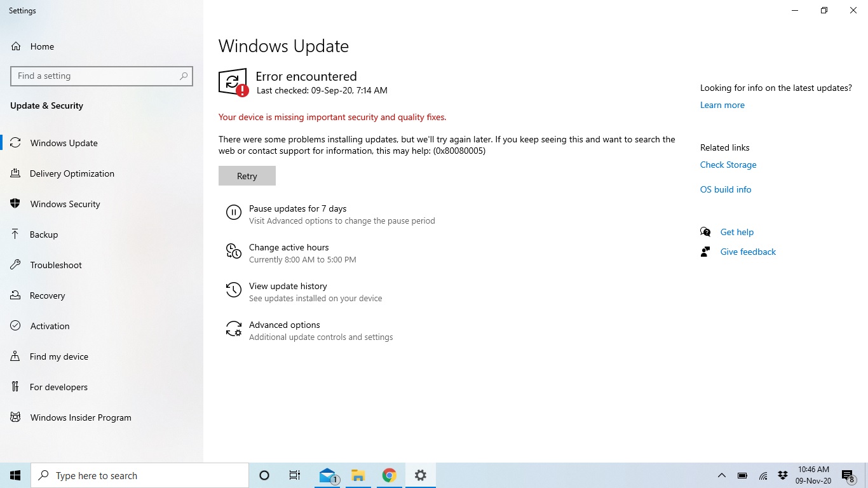
Task: Click the taskbar Type here to search box
Action: point(140,475)
